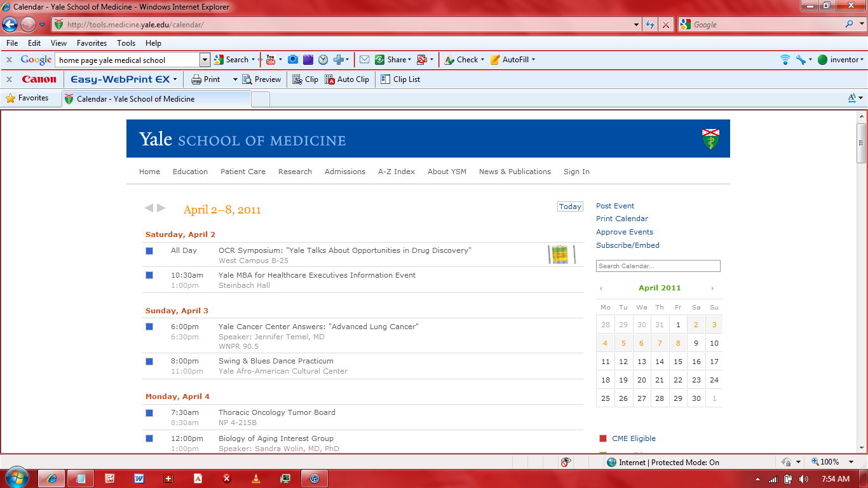The height and width of the screenshot is (488, 868).
Task: Click the popup blocker icon in Google toolbar
Action: [x=422, y=60]
